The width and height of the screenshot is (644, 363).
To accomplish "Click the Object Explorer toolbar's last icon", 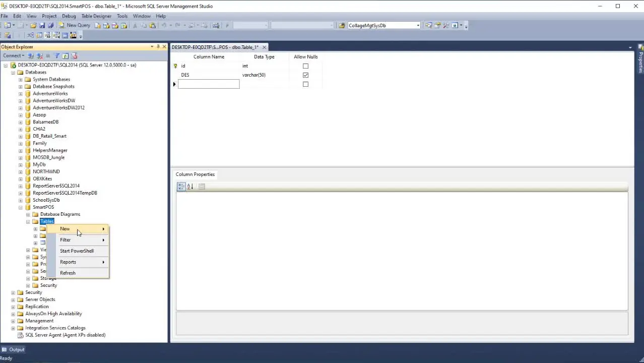I will click(x=74, y=56).
